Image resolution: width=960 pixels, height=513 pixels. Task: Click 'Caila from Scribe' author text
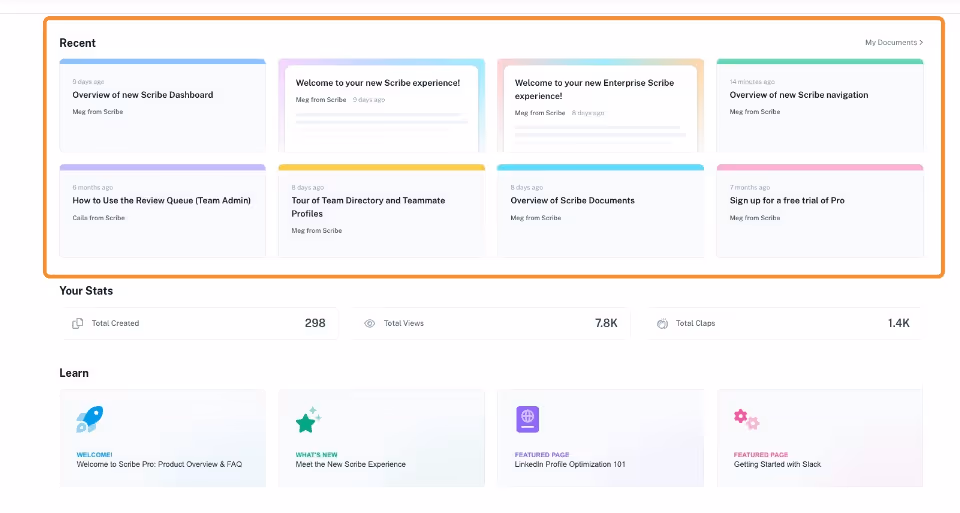point(99,218)
